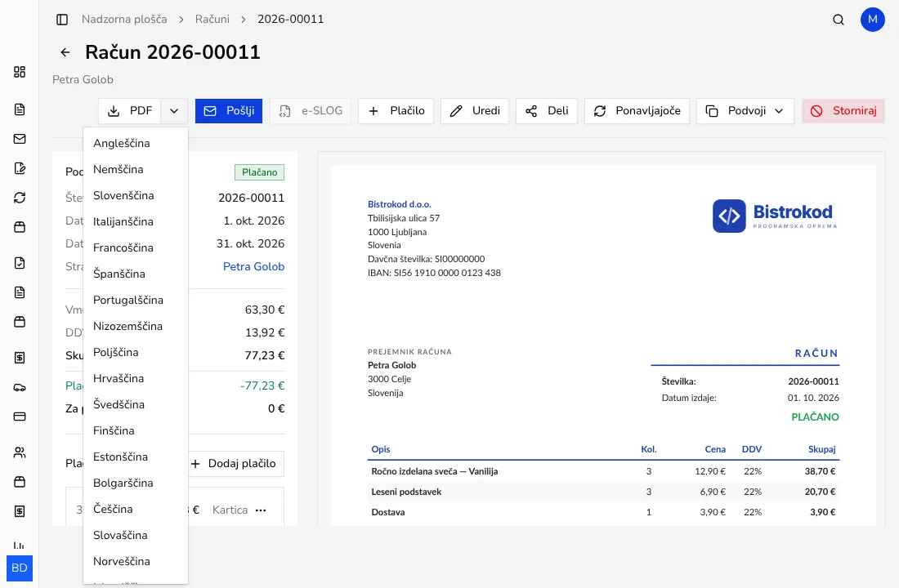Click the Bistrokod d.o.o. name in preview

[399, 205]
